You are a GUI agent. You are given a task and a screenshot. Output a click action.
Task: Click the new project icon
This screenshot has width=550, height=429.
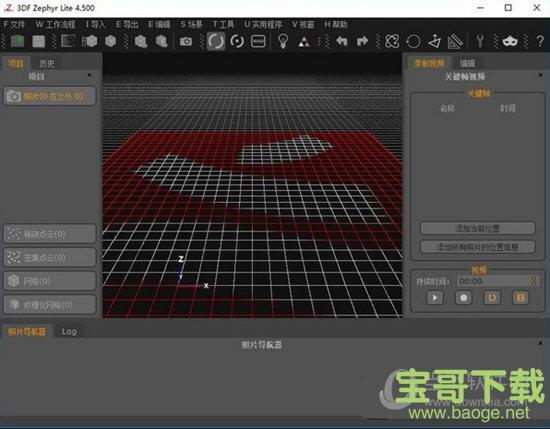tap(17, 41)
